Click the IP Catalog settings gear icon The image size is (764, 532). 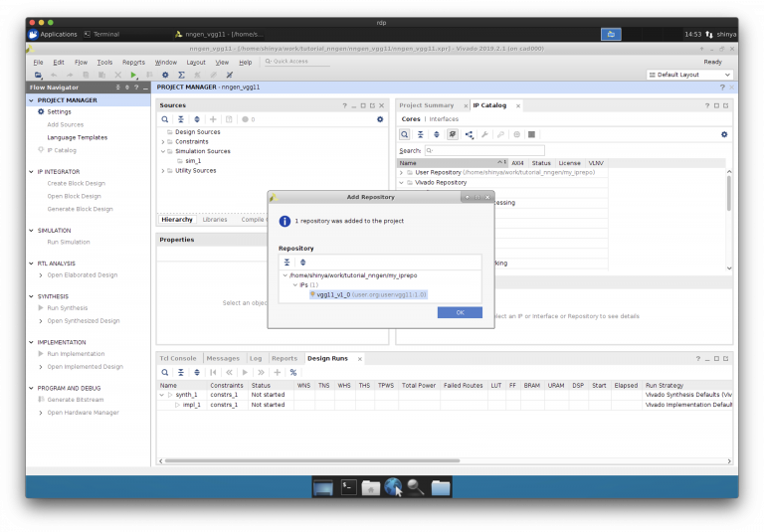tap(723, 134)
